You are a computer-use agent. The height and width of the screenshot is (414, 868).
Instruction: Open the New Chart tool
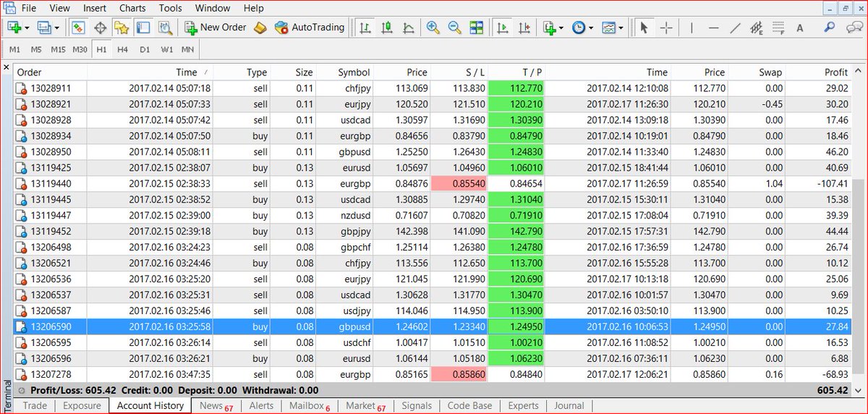point(14,28)
